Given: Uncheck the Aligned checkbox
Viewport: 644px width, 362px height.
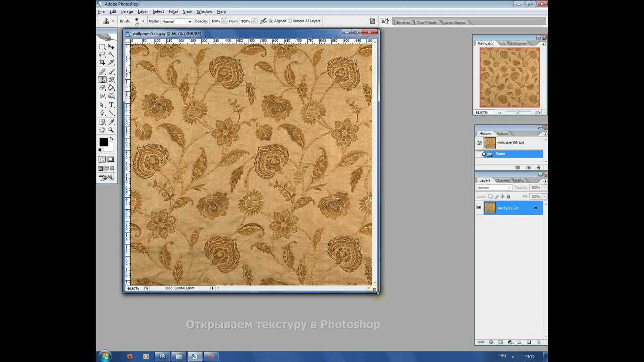Looking at the screenshot, I should pos(271,21).
